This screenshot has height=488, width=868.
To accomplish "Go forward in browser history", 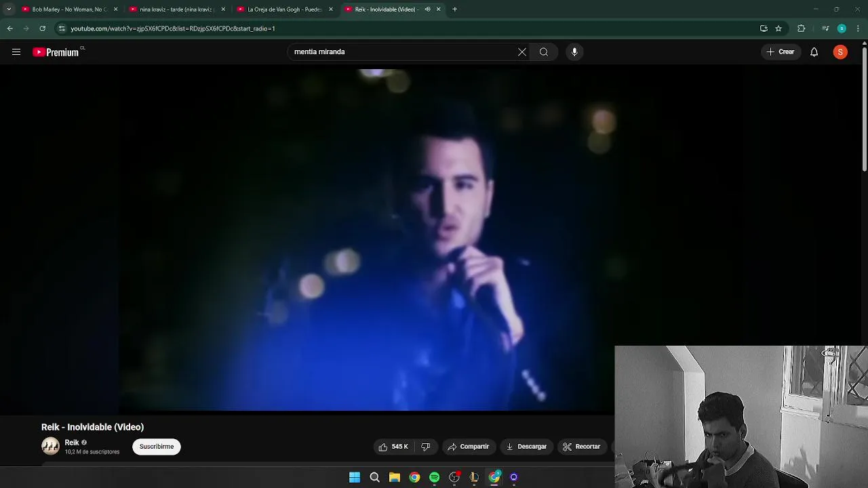I will click(x=26, y=28).
